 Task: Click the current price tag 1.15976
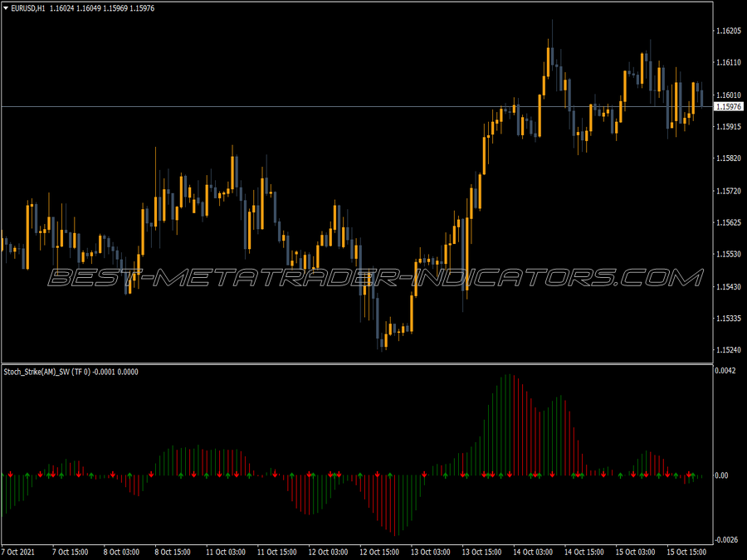[729, 107]
